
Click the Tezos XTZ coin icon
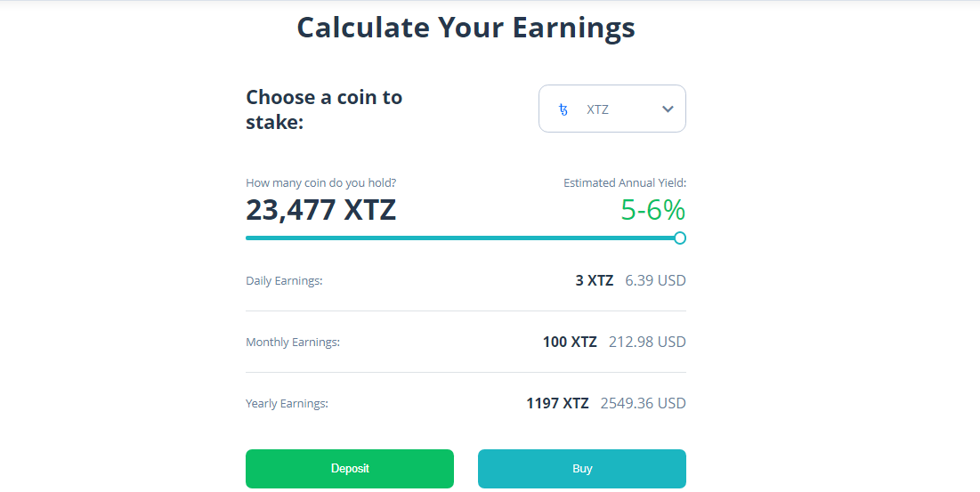pyautogui.click(x=563, y=110)
